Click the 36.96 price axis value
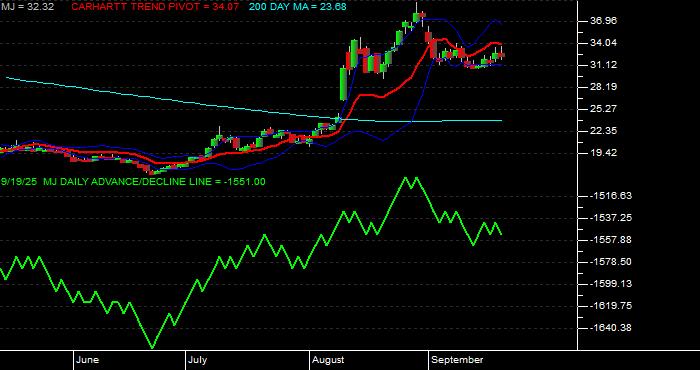The height and width of the screenshot is (370, 700). [604, 21]
